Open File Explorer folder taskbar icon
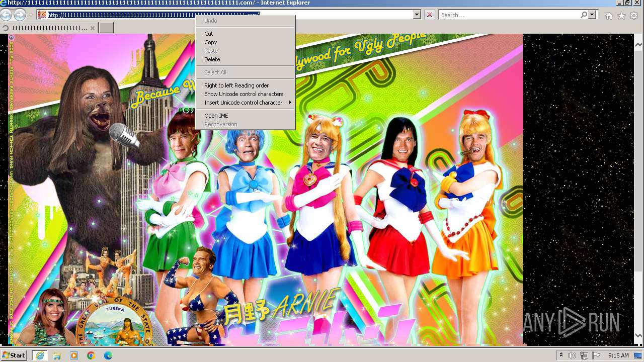This screenshot has height=362, width=644. [x=57, y=355]
